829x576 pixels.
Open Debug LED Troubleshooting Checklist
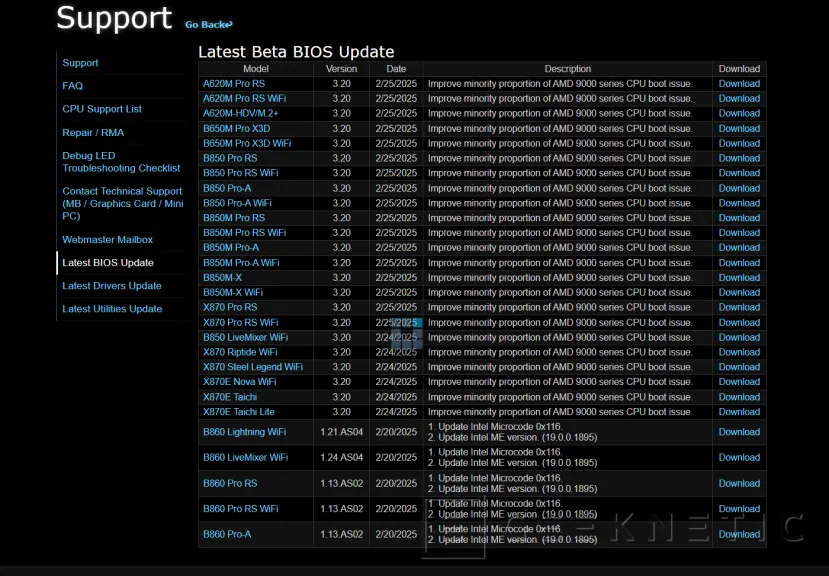[121, 162]
